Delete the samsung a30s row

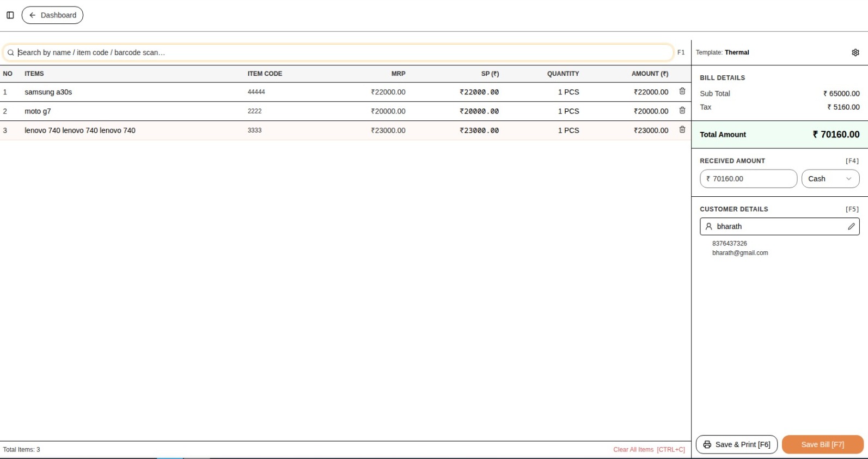click(x=682, y=92)
